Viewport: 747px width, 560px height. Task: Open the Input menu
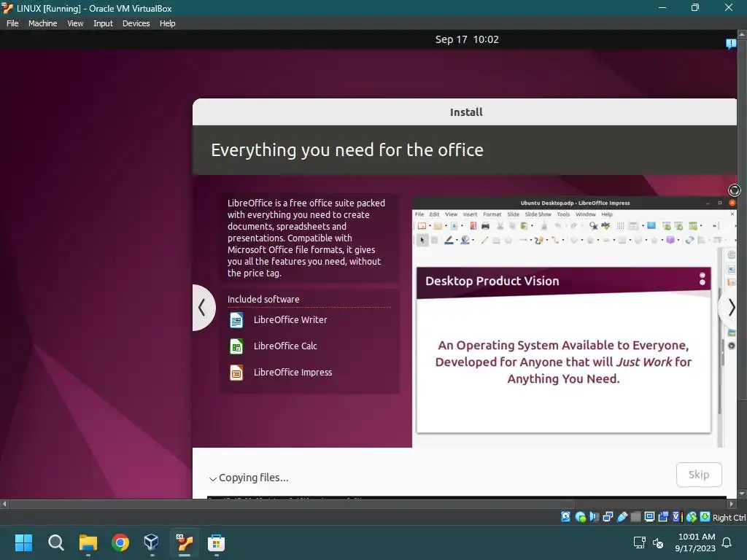click(103, 23)
